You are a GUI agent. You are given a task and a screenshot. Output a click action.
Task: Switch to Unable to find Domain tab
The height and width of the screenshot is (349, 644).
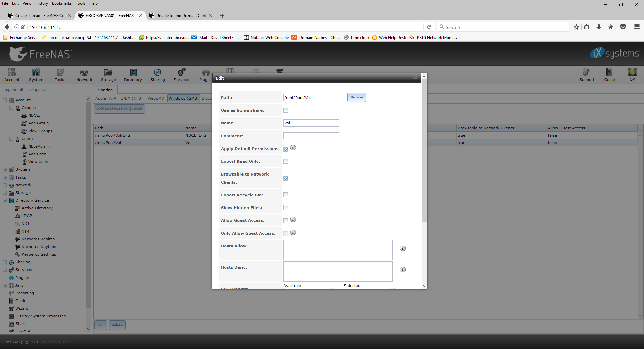point(180,15)
